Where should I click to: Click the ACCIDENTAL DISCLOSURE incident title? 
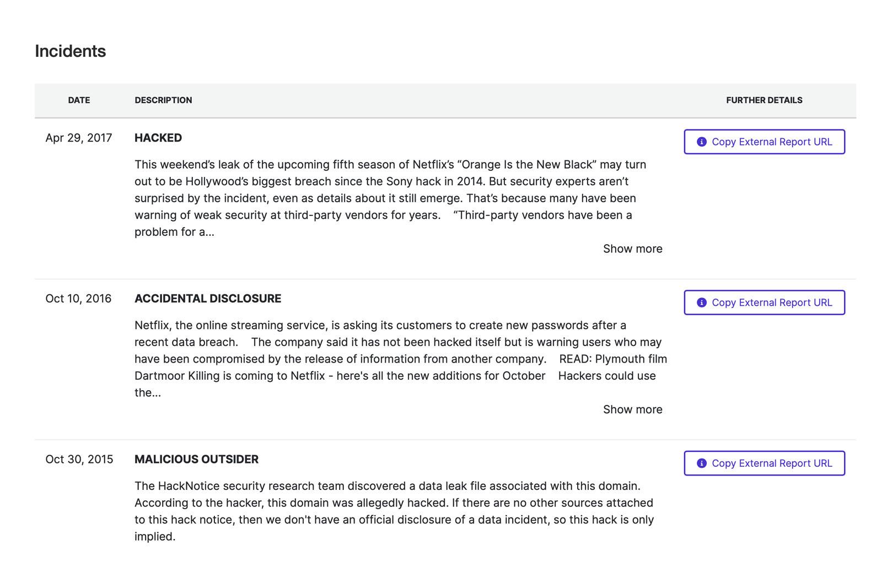[x=208, y=299]
